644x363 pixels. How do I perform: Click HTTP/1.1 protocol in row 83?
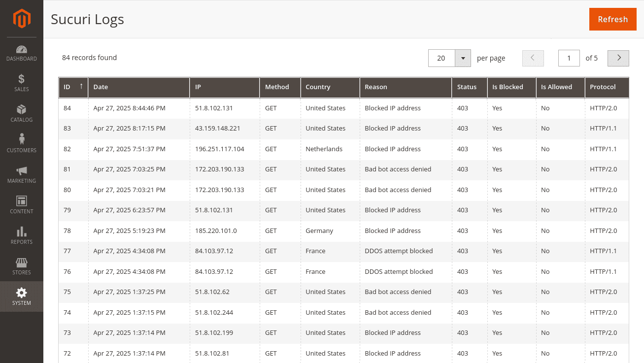pos(603,128)
